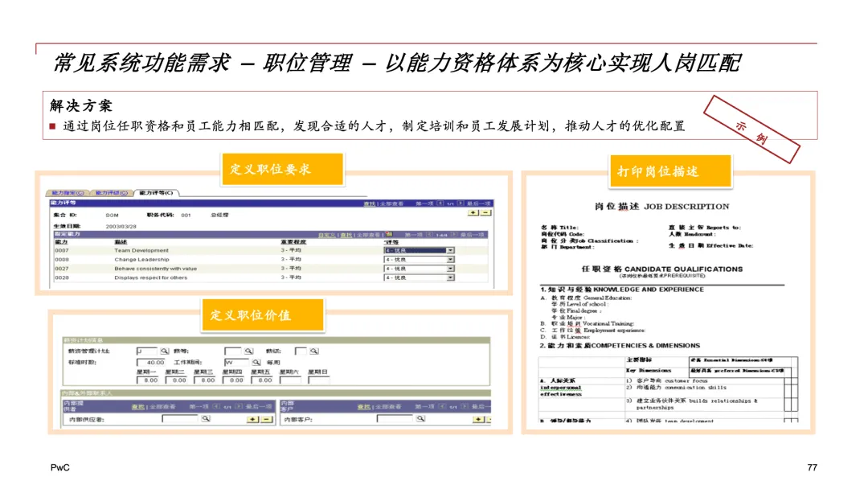Screen dimensions: 868x489
Task: Expand rating dropdown for Team Development
Action: 450,250
